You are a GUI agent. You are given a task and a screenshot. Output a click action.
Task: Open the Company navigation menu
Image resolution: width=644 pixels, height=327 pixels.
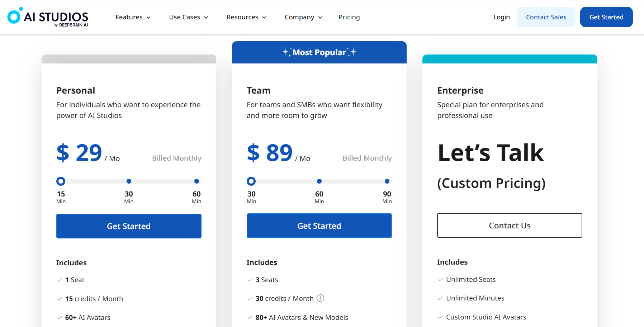(x=303, y=17)
